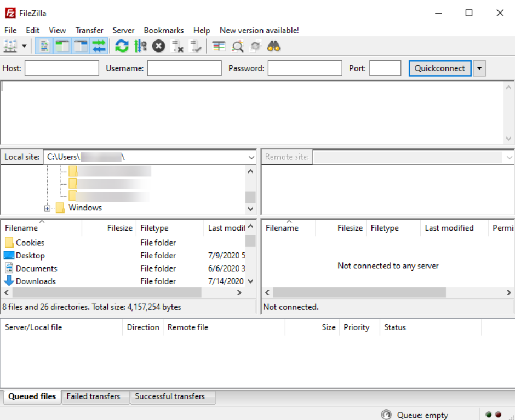Open the Transfer menu
Screen dimensions: 515x420
(89, 30)
